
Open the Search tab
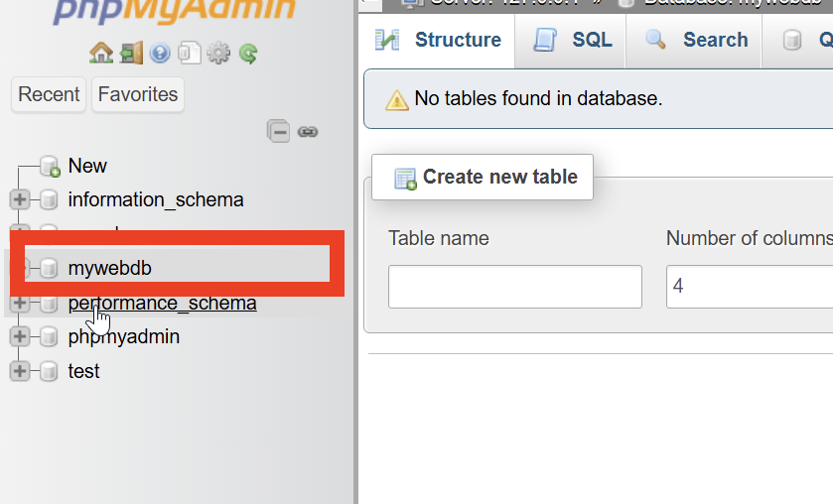pyautogui.click(x=696, y=41)
